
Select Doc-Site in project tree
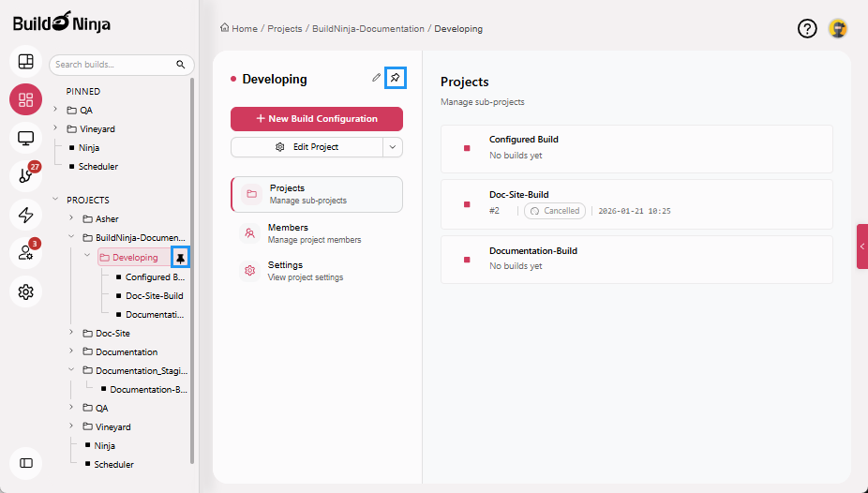(x=106, y=334)
